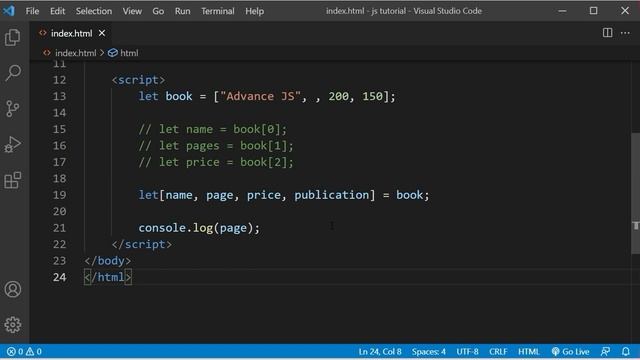
Task: Show errors and warnings in status bar
Action: [x=24, y=351]
